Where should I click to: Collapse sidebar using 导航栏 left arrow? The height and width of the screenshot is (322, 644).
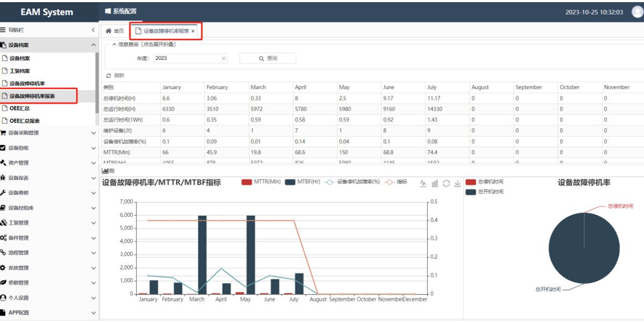coord(93,30)
